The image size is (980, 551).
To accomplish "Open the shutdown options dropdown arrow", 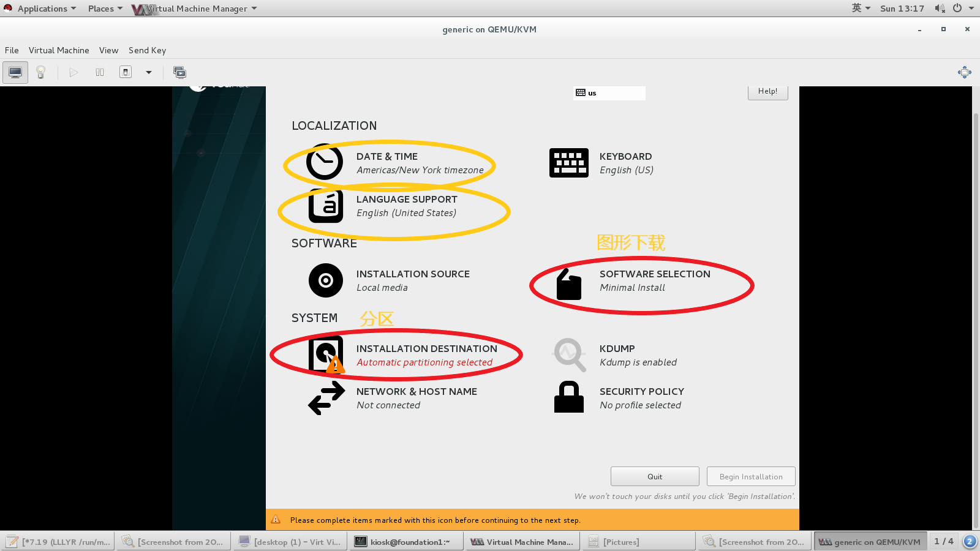I will [148, 72].
